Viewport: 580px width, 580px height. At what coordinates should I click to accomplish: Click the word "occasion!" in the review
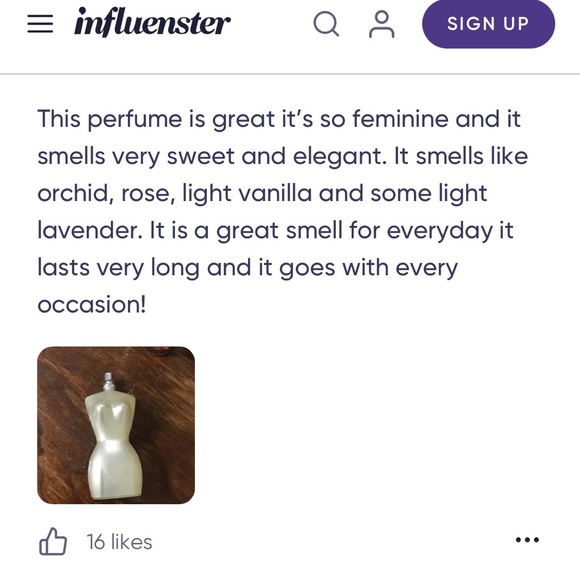[x=92, y=305]
